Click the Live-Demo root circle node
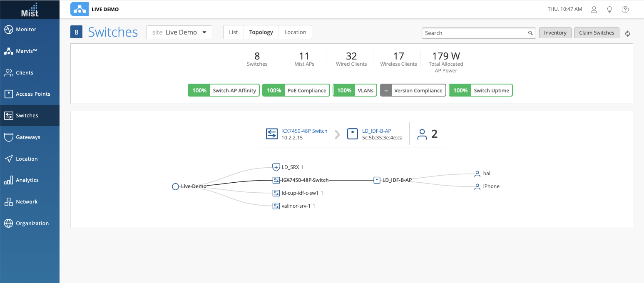 coord(175,186)
